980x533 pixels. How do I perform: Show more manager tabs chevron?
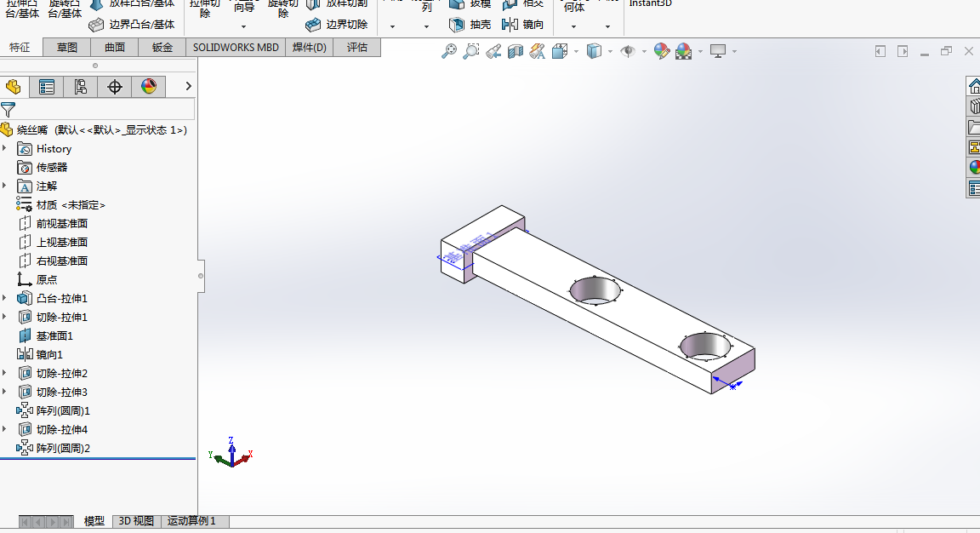tap(188, 86)
